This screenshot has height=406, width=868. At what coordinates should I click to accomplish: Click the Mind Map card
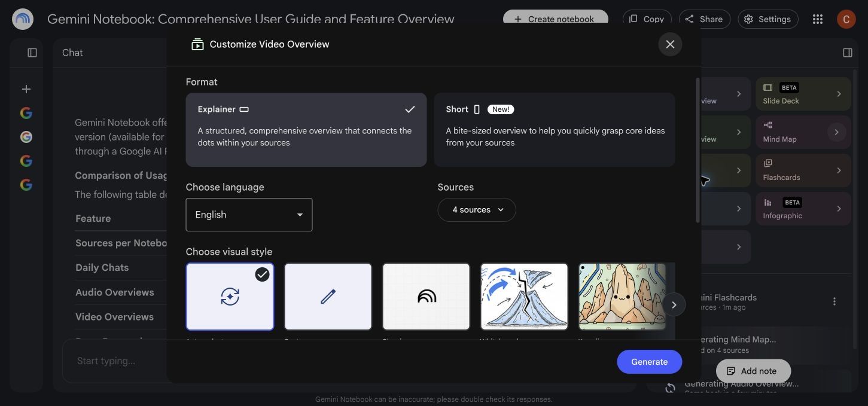click(x=803, y=132)
